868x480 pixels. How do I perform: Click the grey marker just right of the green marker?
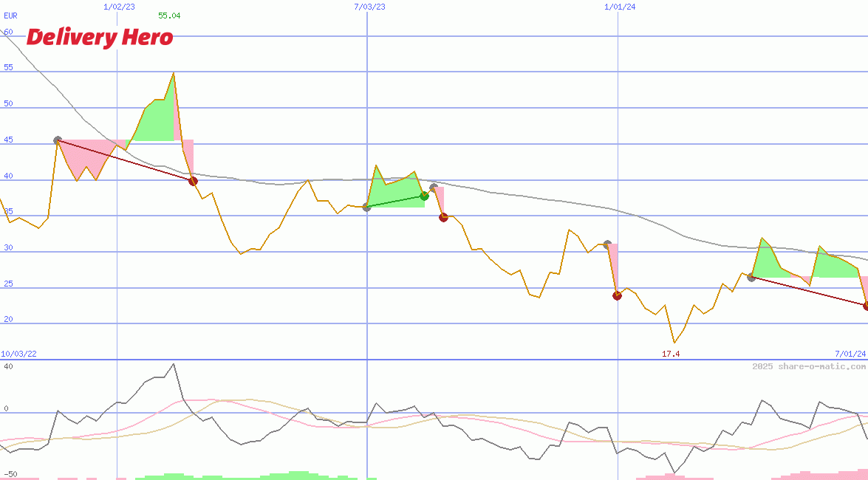tap(434, 188)
